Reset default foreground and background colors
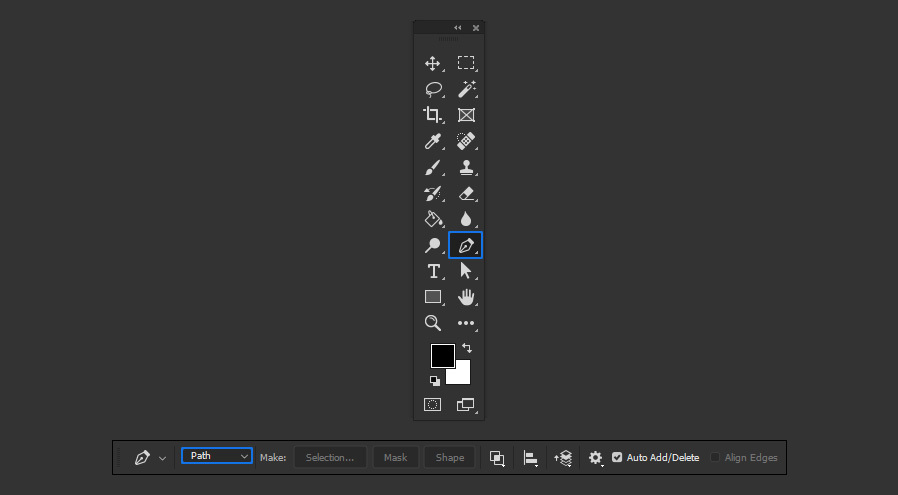This screenshot has height=495, width=898. [x=435, y=380]
